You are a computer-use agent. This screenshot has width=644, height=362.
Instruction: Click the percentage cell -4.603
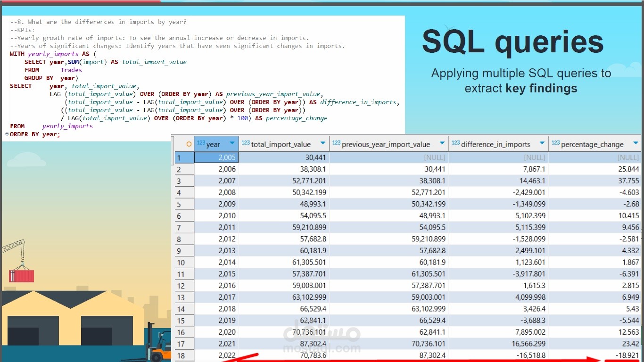pyautogui.click(x=595, y=192)
